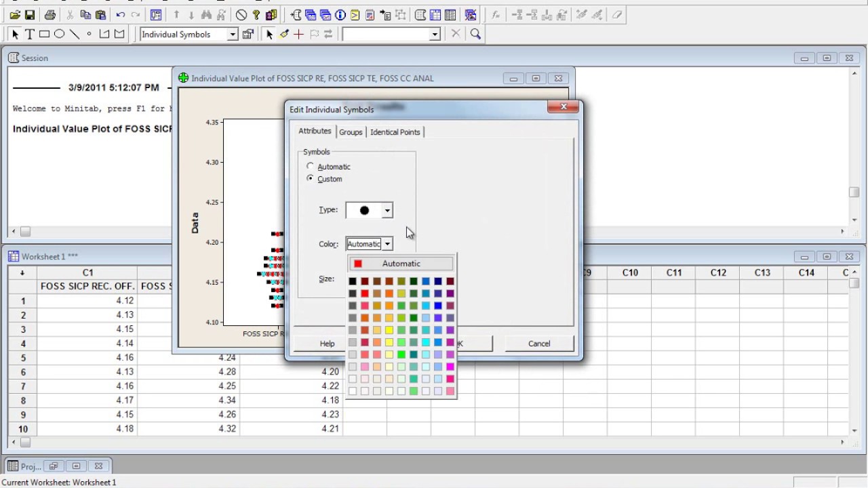The image size is (868, 488).
Task: Switch to the Groups tab
Action: coord(351,132)
